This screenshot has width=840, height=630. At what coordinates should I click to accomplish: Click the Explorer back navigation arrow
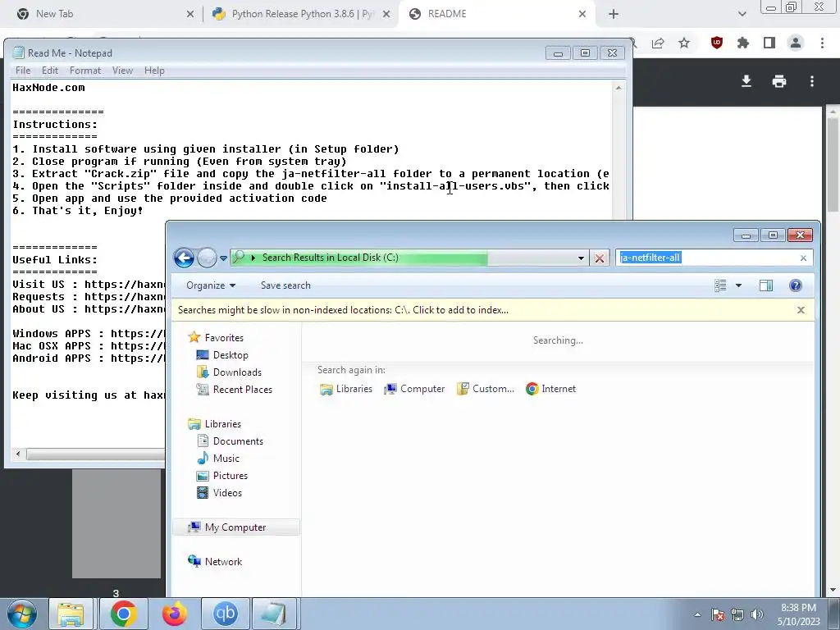point(184,258)
